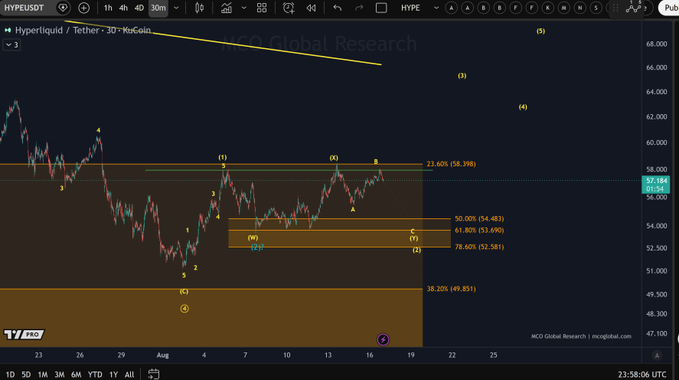Click the diamond icon beside HYPEUSDT
The width and height of the screenshot is (679, 380).
pyautogui.click(x=63, y=8)
